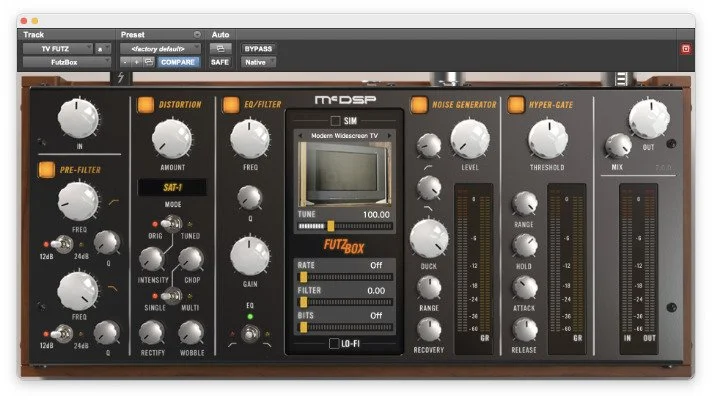Adjust the RATE slider
Image resolution: width=712 pixels, height=400 pixels.
[345, 277]
